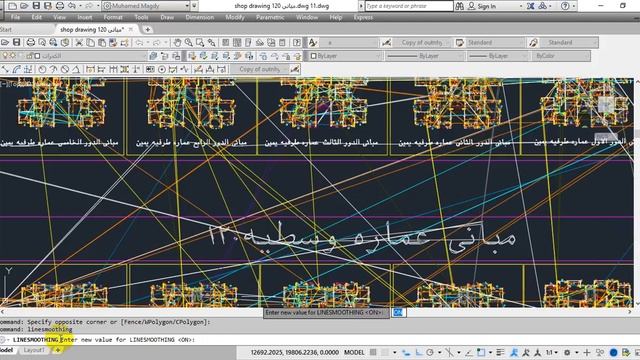The height and width of the screenshot is (360, 640).
Task: Open the Dimension toolbar Copy of outinfo dropdown
Action: tap(260, 69)
